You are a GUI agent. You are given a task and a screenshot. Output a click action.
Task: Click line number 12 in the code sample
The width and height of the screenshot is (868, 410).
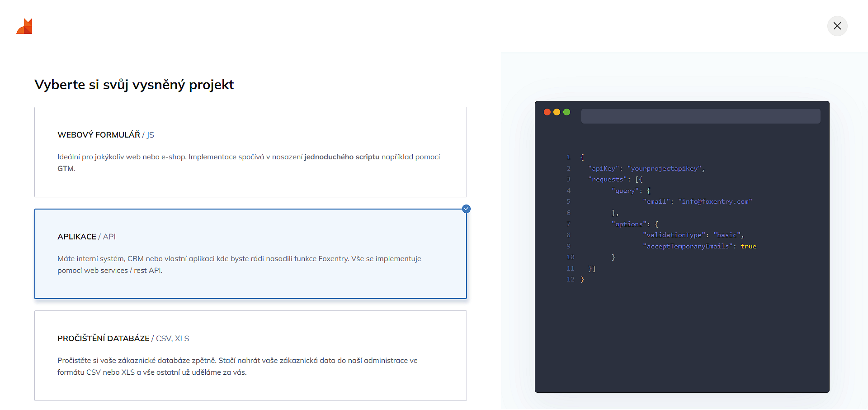(x=570, y=279)
